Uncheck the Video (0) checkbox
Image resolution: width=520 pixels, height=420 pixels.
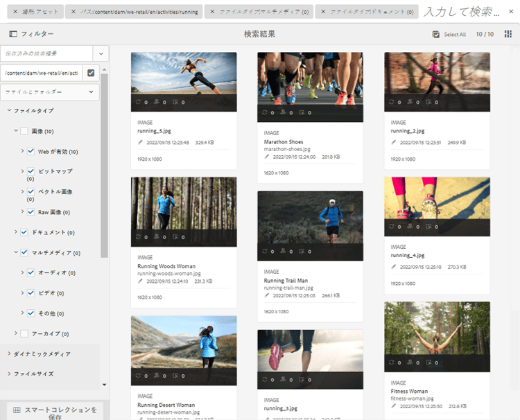pos(31,293)
